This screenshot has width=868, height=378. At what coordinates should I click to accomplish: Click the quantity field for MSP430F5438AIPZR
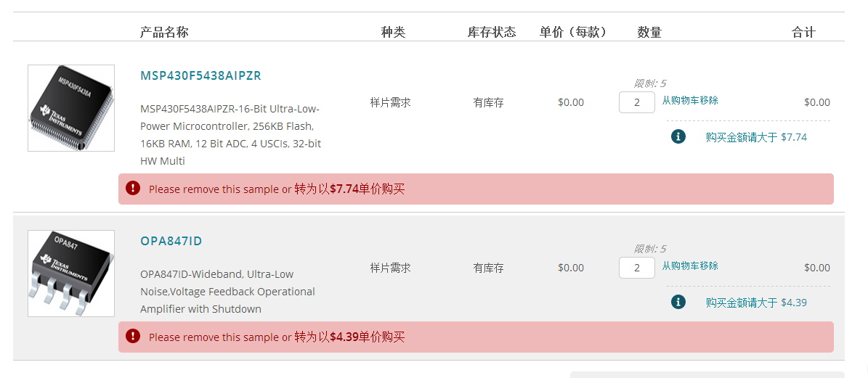pyautogui.click(x=636, y=102)
